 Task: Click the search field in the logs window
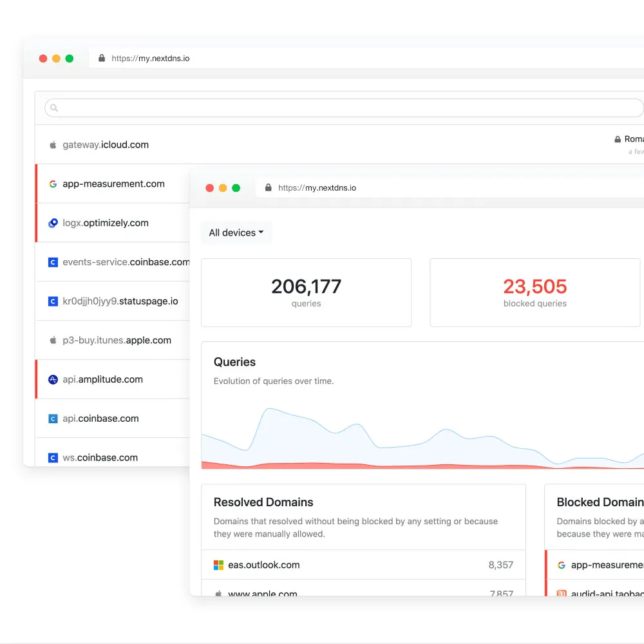tap(344, 108)
